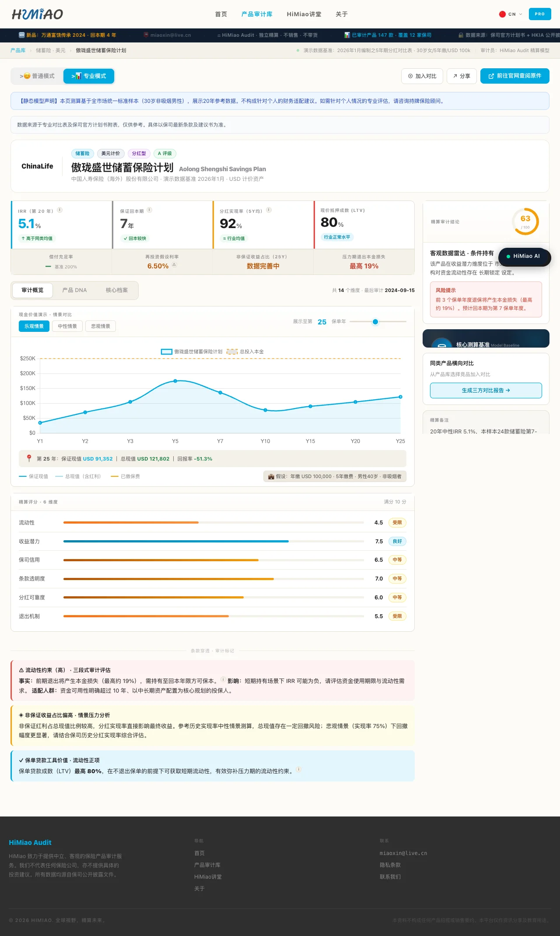Viewport: 560px width, 936px height.
Task: Open the CN language dropdown
Action: (x=511, y=14)
